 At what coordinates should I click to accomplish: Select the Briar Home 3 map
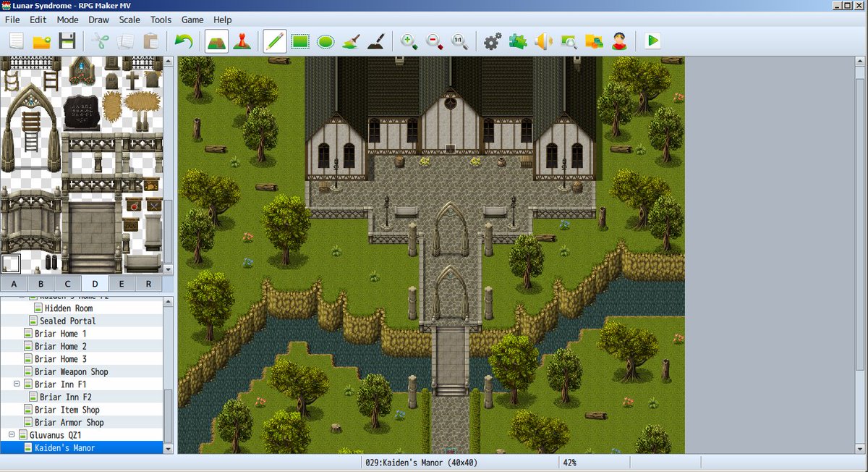(x=61, y=359)
